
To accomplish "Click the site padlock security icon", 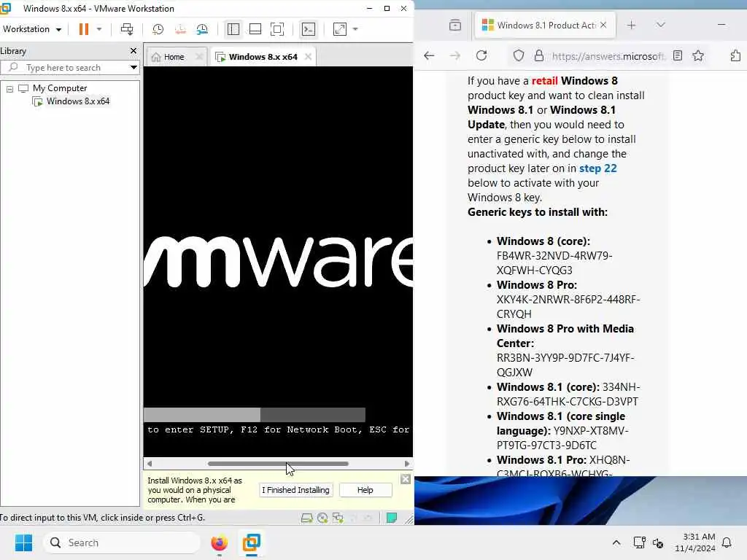I will 539,55.
